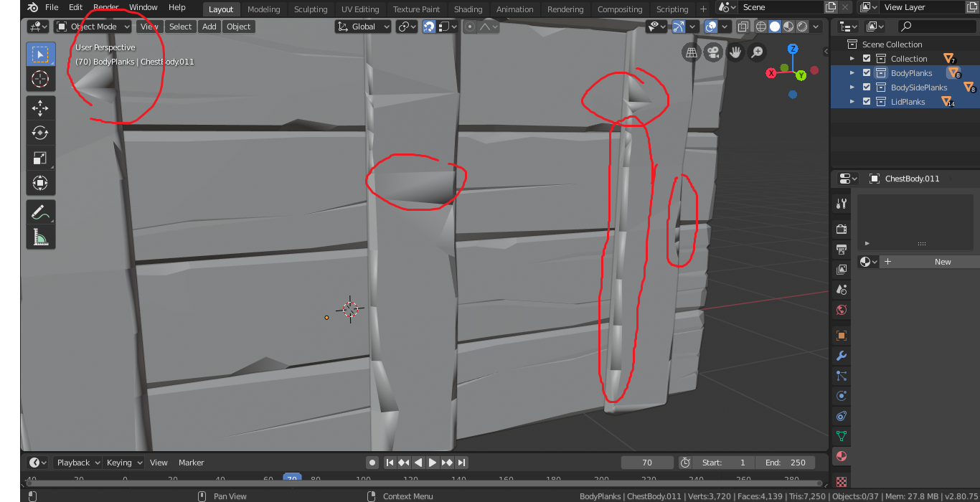Expand the BodyPlanks collection in outliner
This screenshot has width=980, height=502.
pyautogui.click(x=852, y=73)
